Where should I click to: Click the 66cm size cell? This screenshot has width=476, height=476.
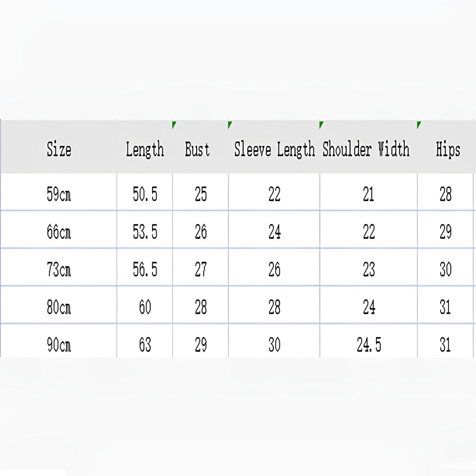pos(59,231)
